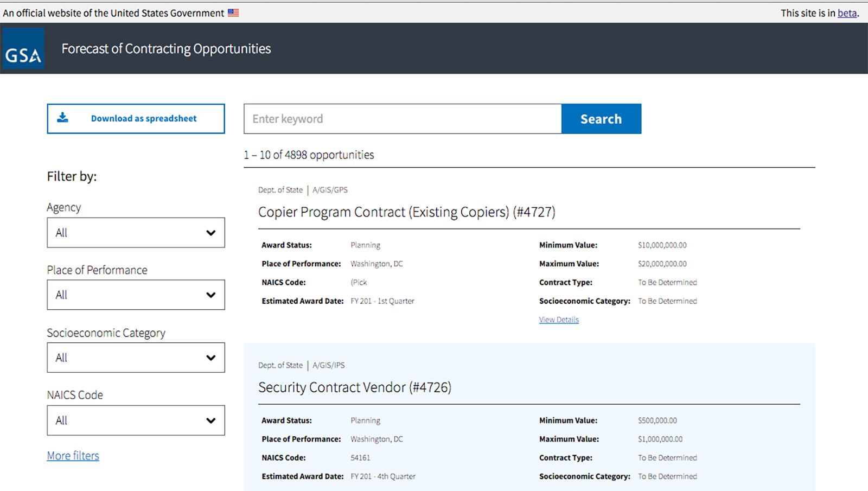Open the Agency filter dropdown

coord(136,233)
